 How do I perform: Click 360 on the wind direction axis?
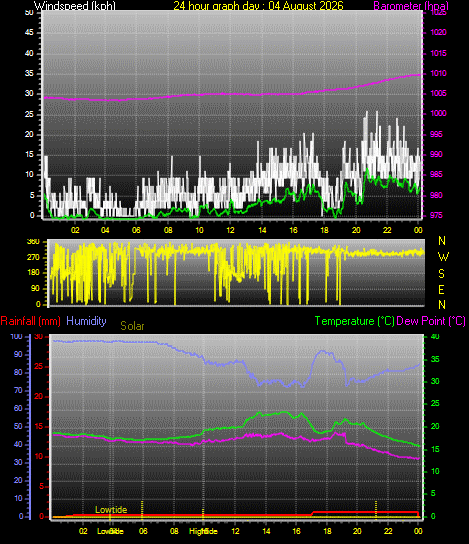click(x=33, y=242)
